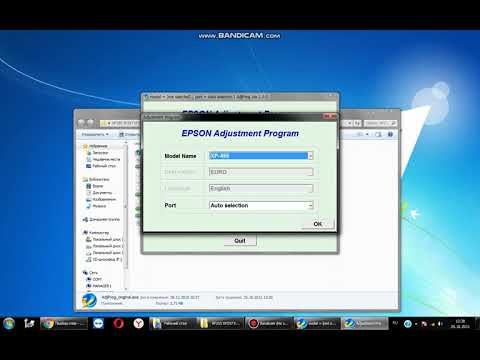Switch to the Adjustment Program taskbar button
The height and width of the screenshot is (360, 480).
click(x=365, y=323)
